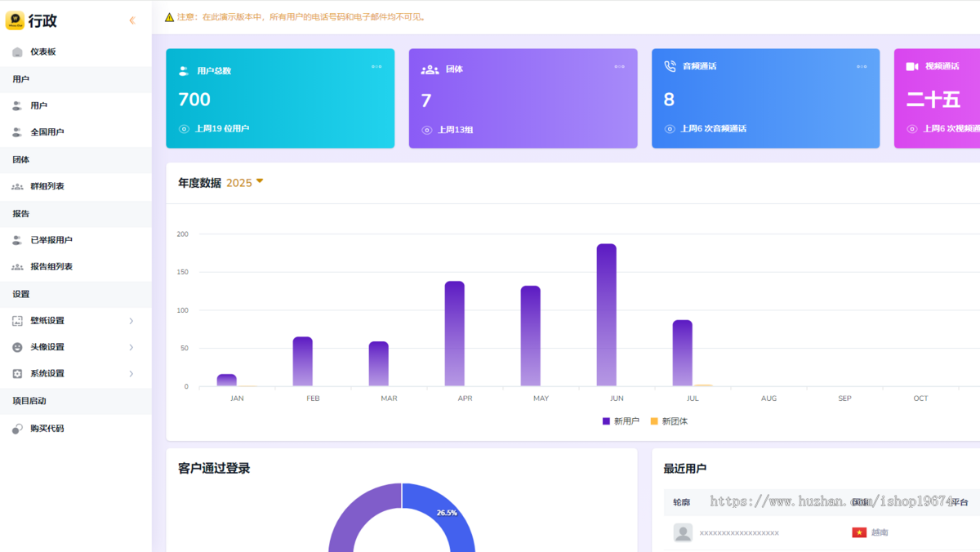Collapse the sidebar with the double-chevron icon
Screen dimensions: 980x552
tap(132, 20)
